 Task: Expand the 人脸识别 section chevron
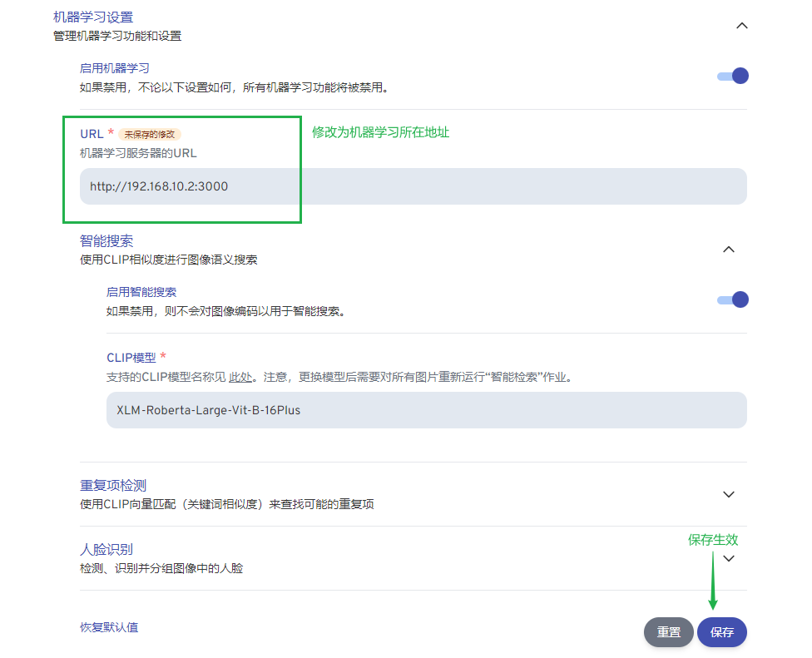729,558
